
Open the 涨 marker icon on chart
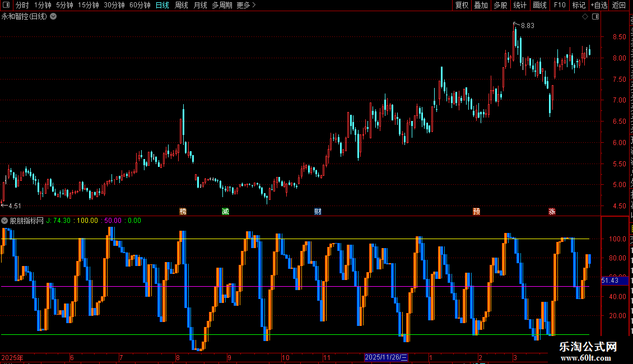tap(552, 212)
